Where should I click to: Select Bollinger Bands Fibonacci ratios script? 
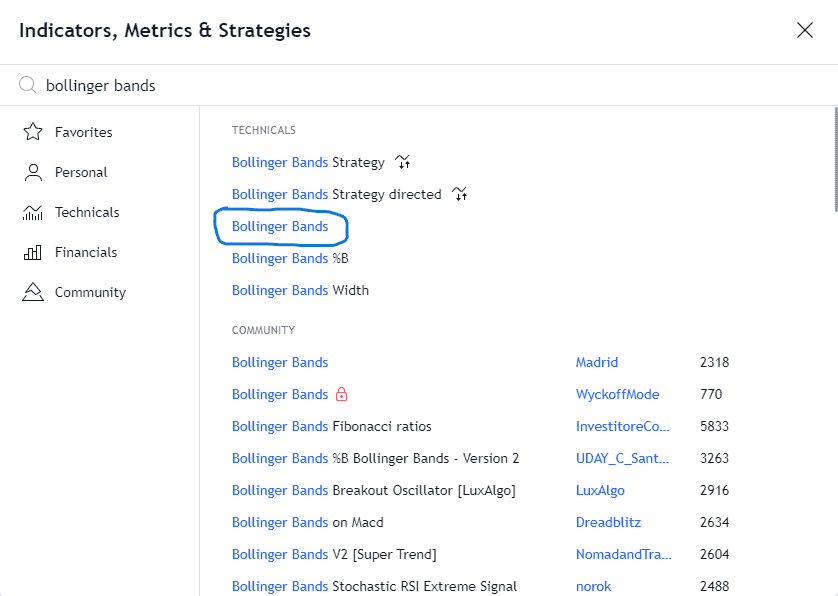(331, 426)
